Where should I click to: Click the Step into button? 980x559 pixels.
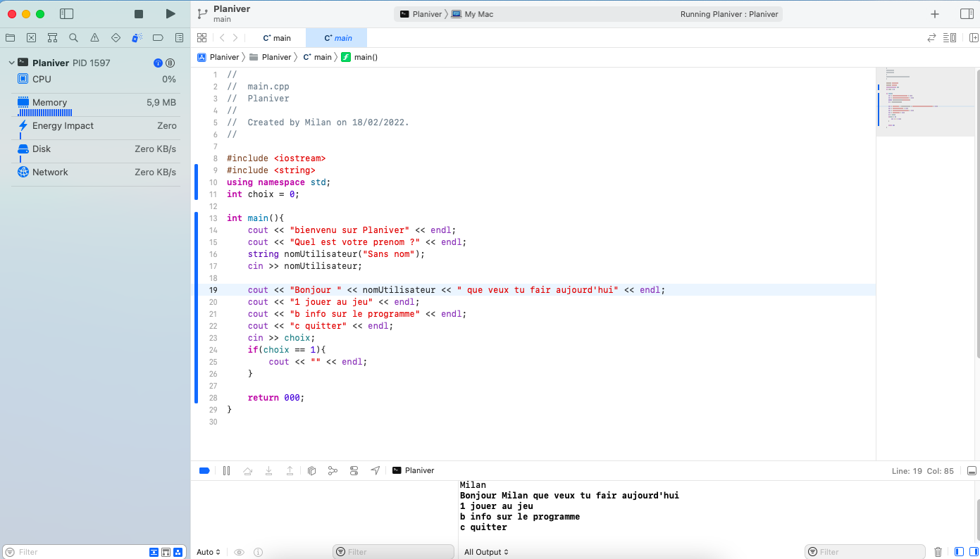point(268,470)
